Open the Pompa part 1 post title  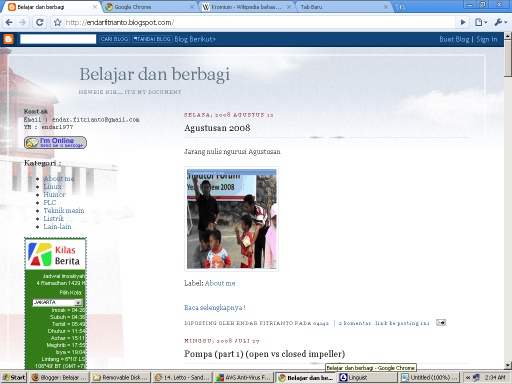tap(264, 354)
